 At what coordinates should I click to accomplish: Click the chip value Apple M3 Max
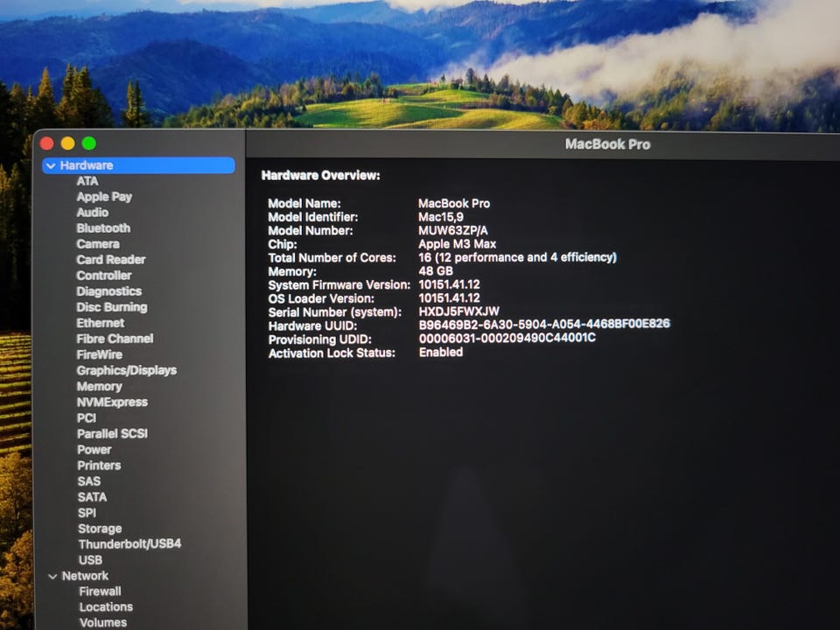(458, 244)
